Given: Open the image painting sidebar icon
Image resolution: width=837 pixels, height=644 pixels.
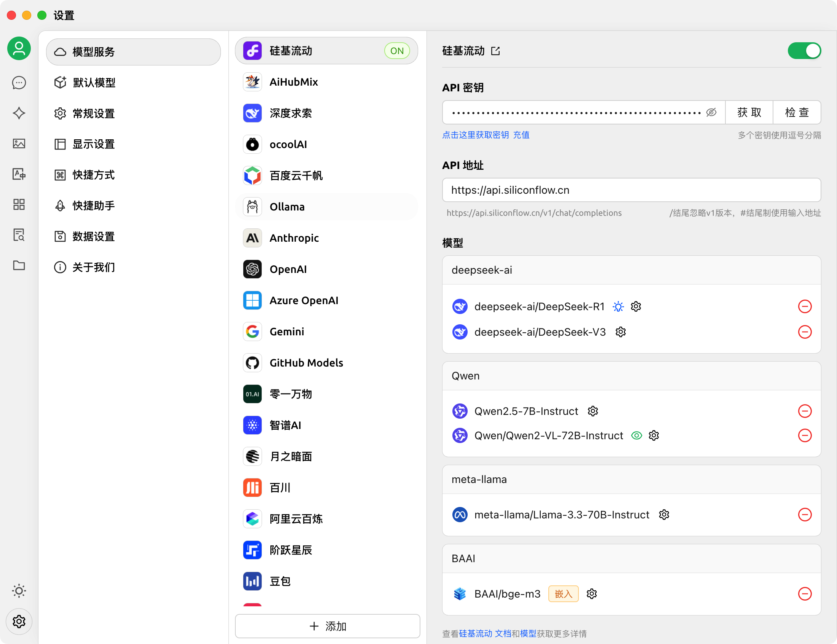Looking at the screenshot, I should [19, 143].
